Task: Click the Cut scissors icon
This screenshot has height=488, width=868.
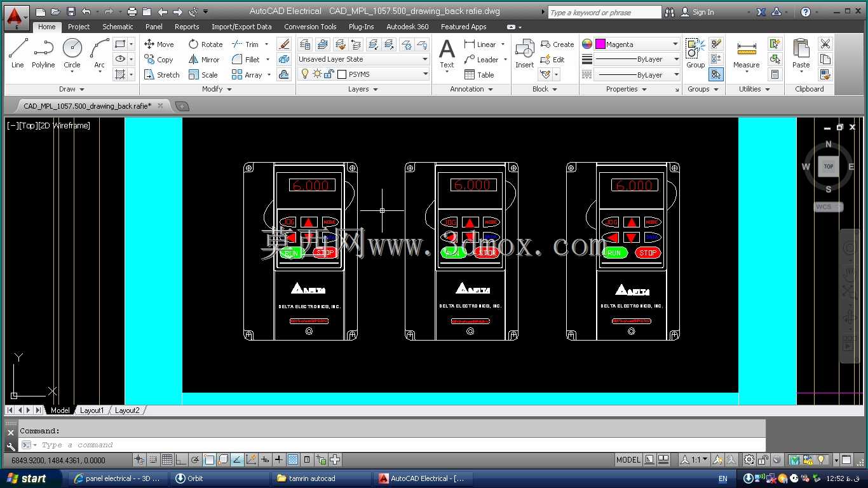Action: (x=825, y=44)
